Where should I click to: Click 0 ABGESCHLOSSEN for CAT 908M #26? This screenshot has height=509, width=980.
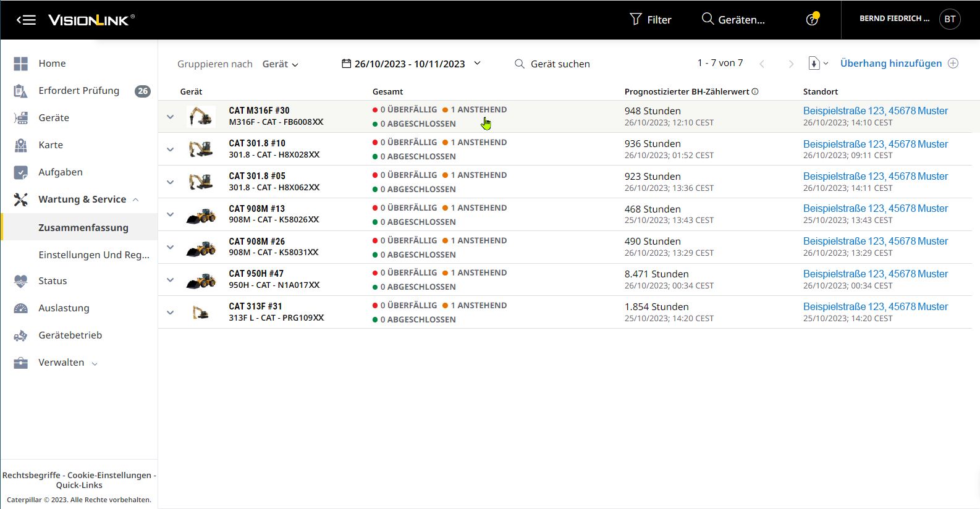pos(414,254)
